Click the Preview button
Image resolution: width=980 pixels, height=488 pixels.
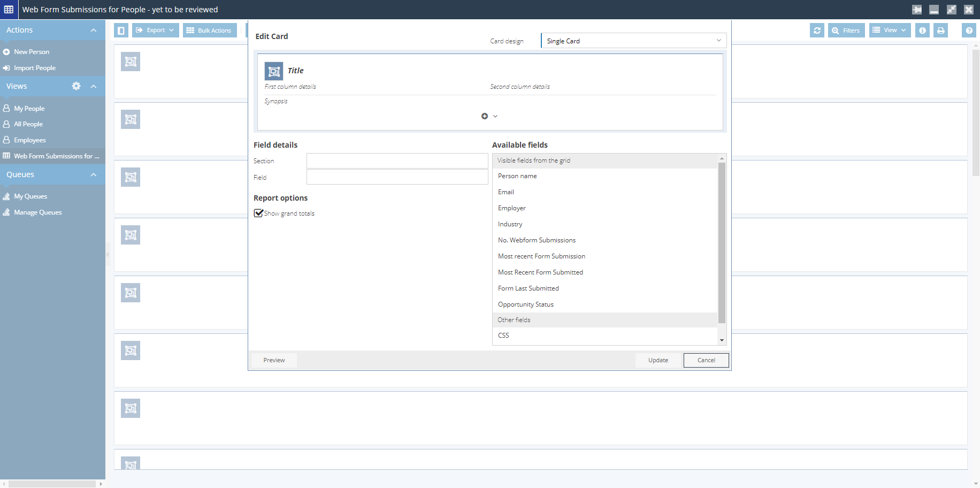274,360
